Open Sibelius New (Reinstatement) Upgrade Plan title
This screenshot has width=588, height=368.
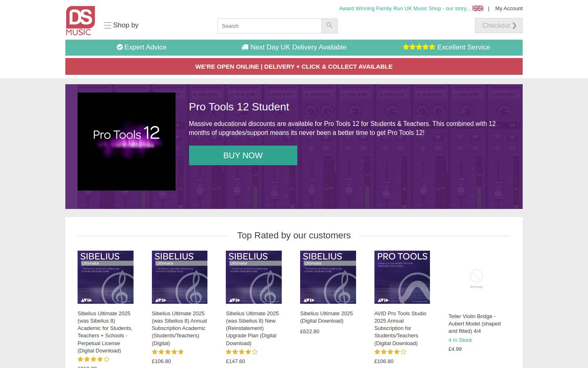252,328
